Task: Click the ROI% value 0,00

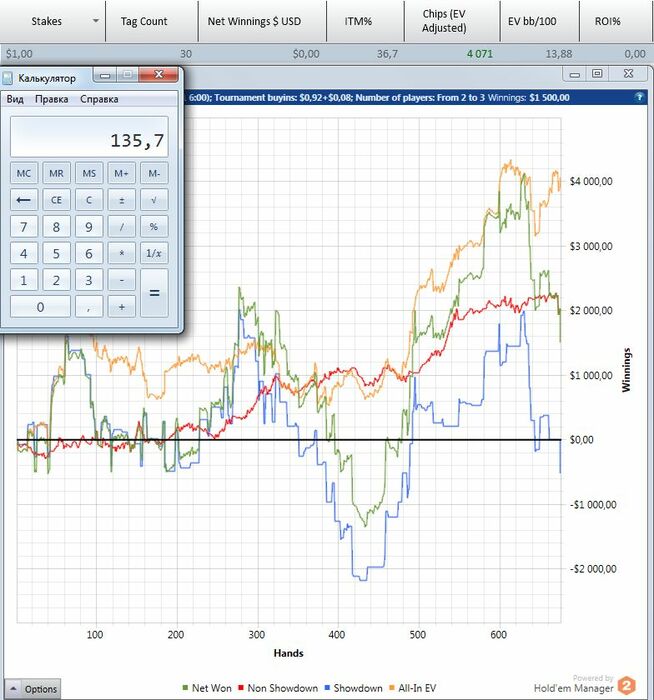Action: point(635,54)
